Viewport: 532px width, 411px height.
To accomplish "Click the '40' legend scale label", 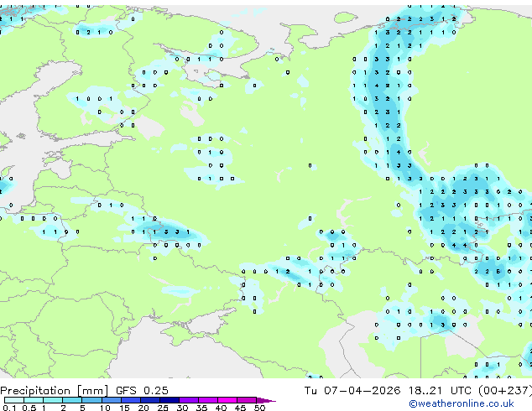I will click(221, 408).
